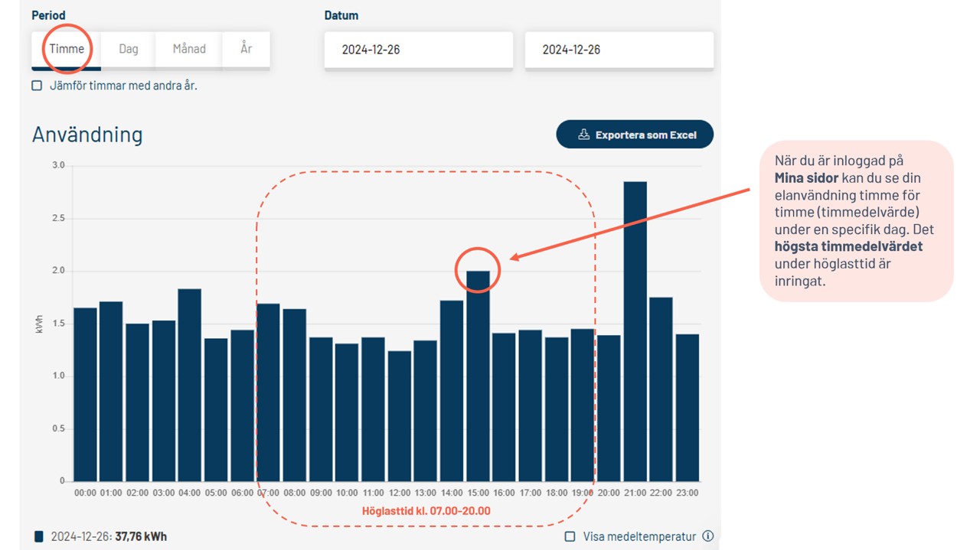Image resolution: width=980 pixels, height=550 pixels.
Task: Select the 07:00 bar starting höglasttid
Action: click(268, 392)
